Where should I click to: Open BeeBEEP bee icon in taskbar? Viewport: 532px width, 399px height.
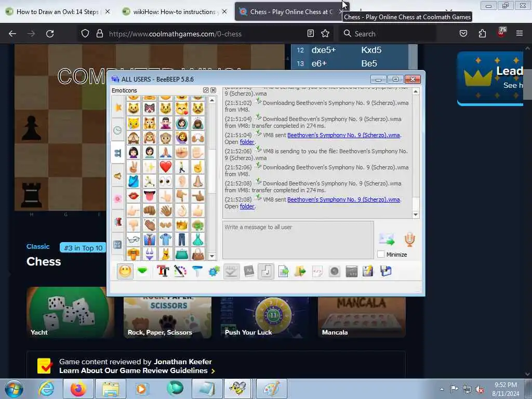[x=238, y=389]
